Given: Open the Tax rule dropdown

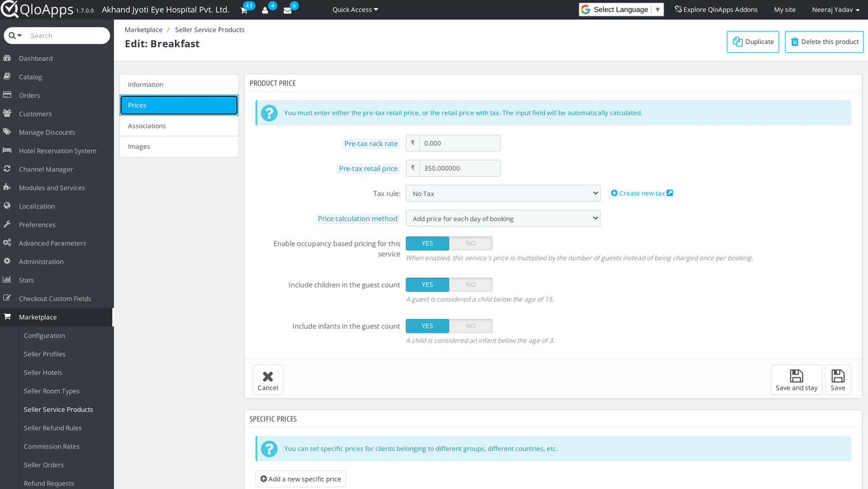Looking at the screenshot, I should pos(503,193).
